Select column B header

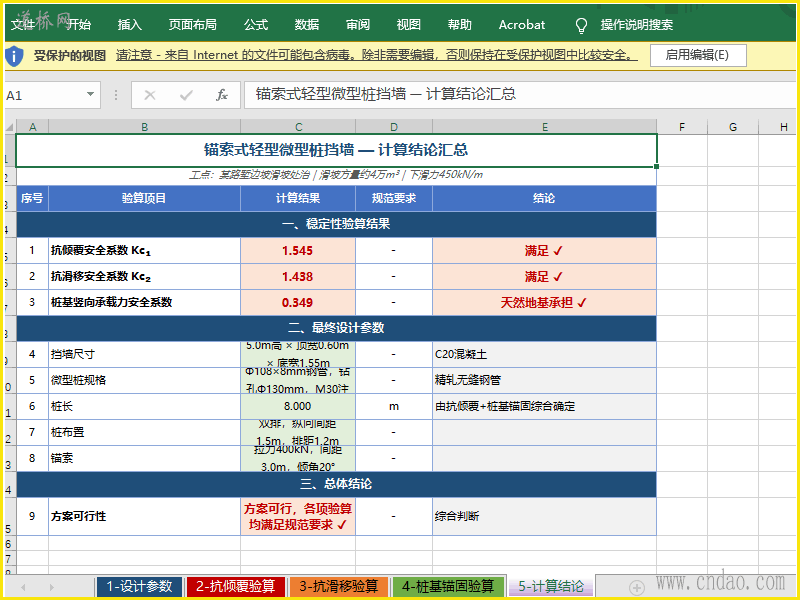[144, 127]
